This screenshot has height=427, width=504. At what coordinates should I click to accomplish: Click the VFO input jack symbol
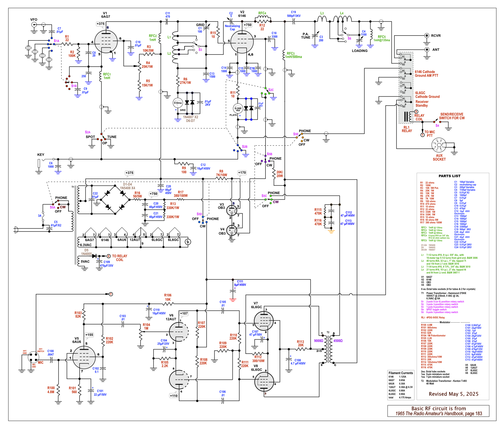tap(34, 24)
